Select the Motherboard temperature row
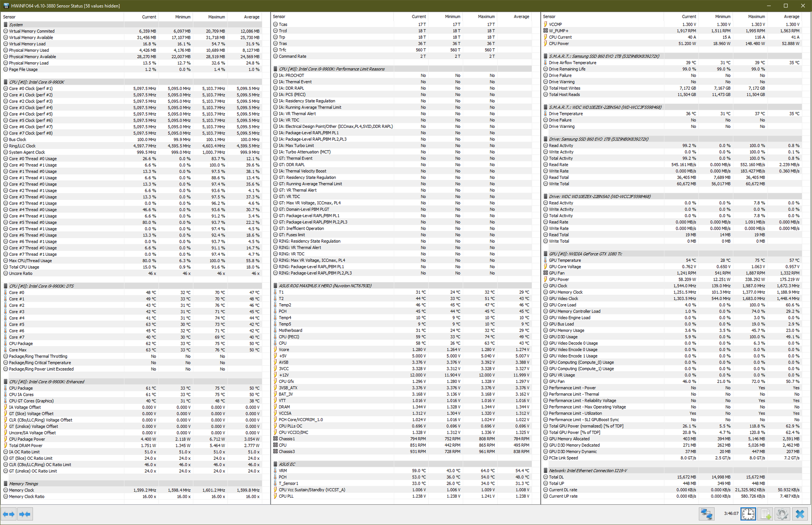The width and height of the screenshot is (812, 525). click(x=401, y=330)
